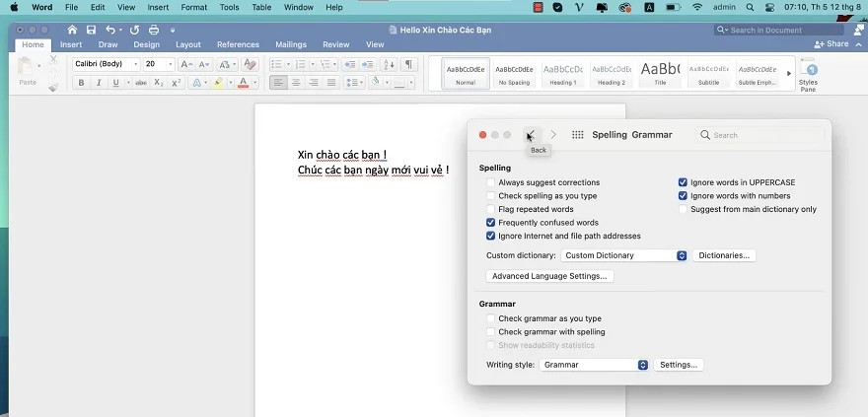Open the Custom dictionary dropdown
This screenshot has height=417, width=868.
point(624,255)
